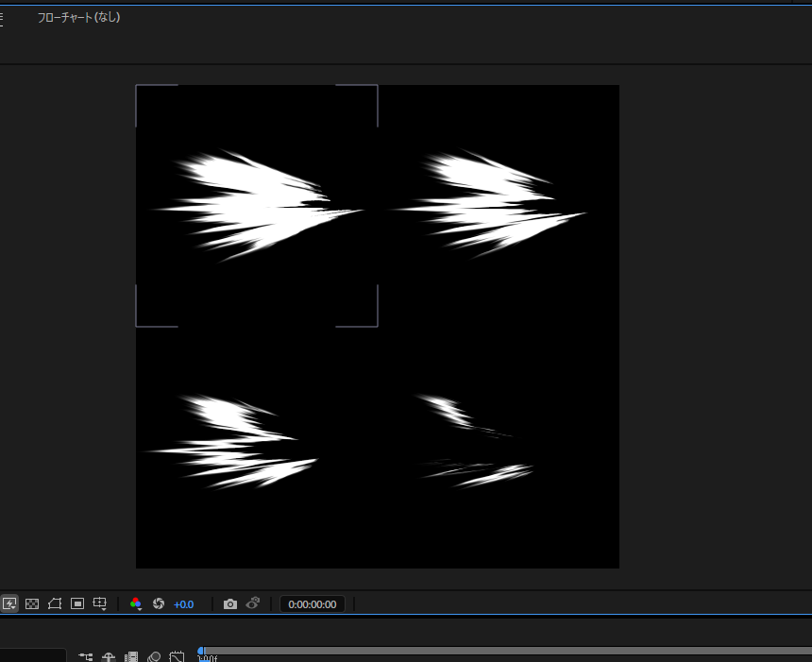This screenshot has height=662, width=812.
Task: Enable motion blur icon in timeline
Action: [154, 656]
